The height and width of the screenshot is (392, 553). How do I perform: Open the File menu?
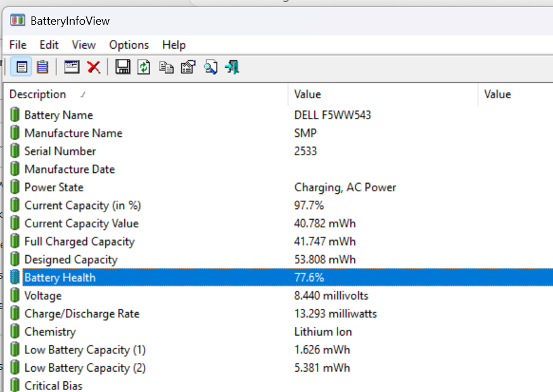coord(18,45)
